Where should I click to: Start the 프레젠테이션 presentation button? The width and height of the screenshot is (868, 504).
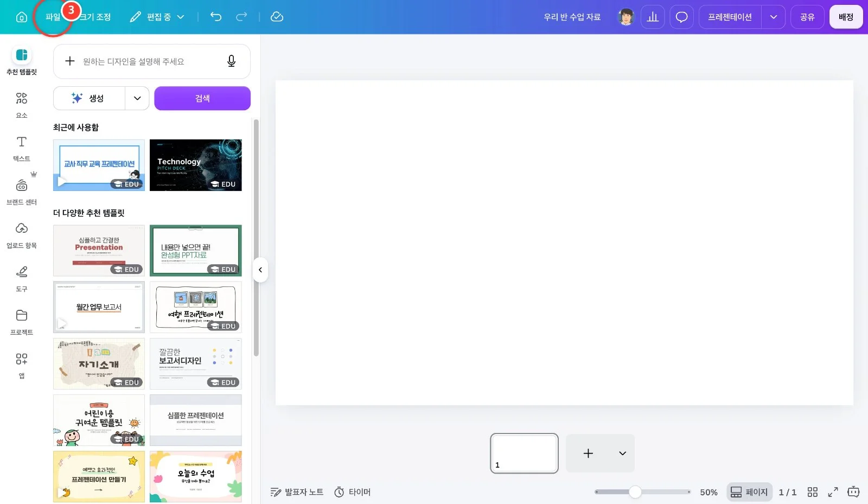click(730, 17)
